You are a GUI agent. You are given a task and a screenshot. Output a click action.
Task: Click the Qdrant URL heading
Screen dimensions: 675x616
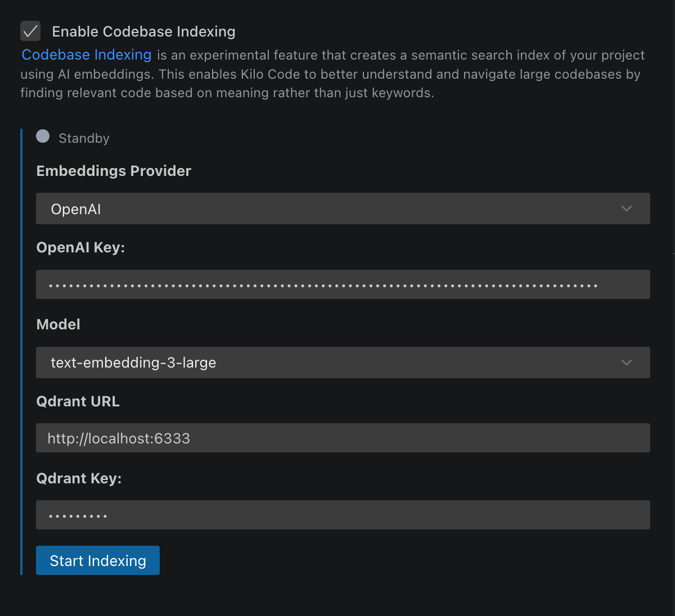pos(78,401)
